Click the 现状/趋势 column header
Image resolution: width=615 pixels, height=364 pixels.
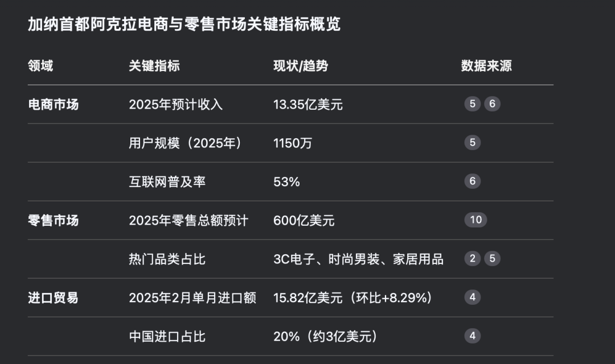click(301, 66)
